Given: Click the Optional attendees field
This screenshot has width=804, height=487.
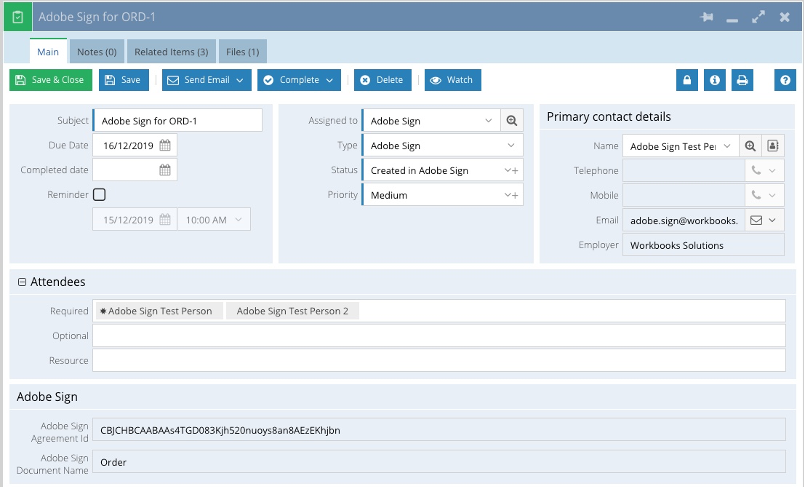Looking at the screenshot, I should [439, 336].
